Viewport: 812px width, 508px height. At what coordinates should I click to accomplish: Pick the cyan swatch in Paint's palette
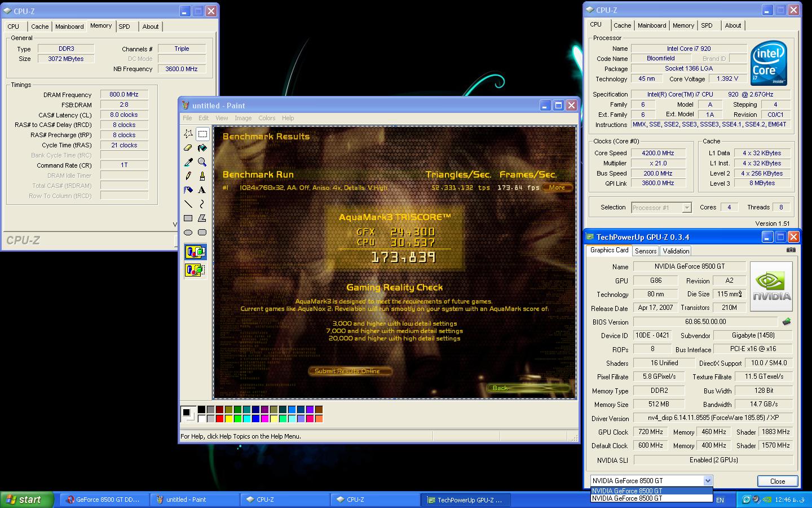(246, 419)
